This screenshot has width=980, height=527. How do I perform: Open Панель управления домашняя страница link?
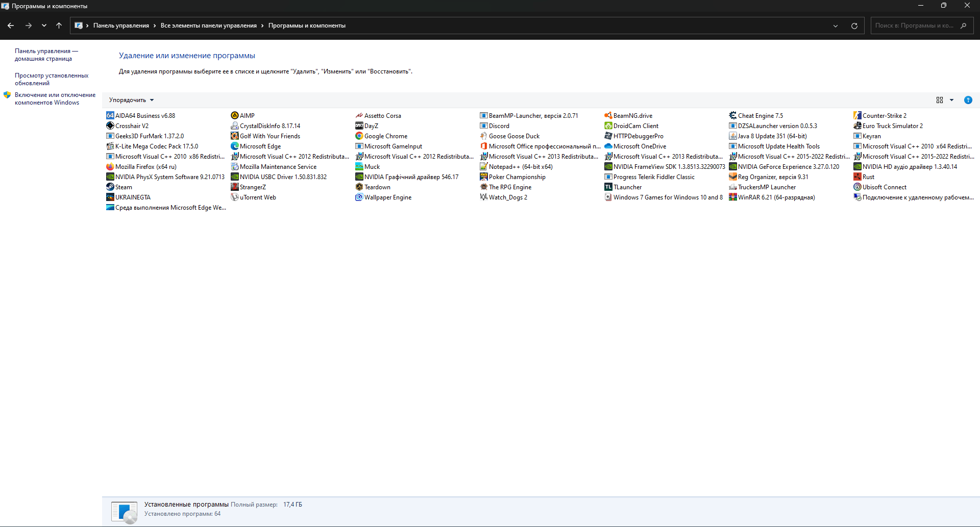[x=46, y=55]
